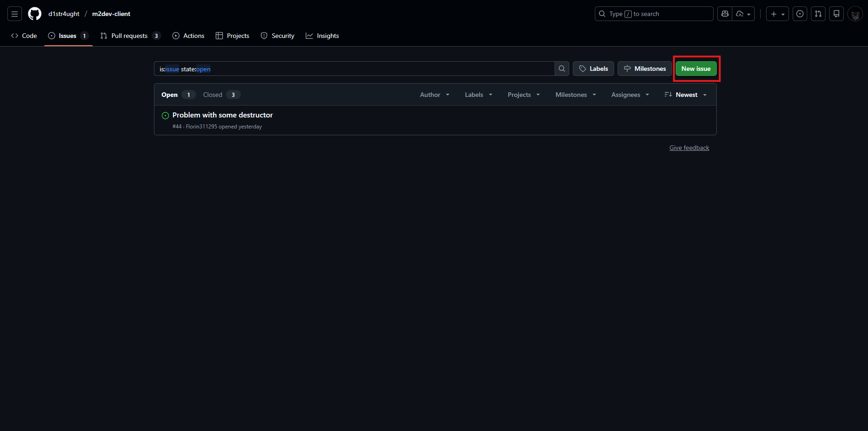This screenshot has height=431, width=868.
Task: Switch to the Pull requests tab
Action: tap(130, 36)
